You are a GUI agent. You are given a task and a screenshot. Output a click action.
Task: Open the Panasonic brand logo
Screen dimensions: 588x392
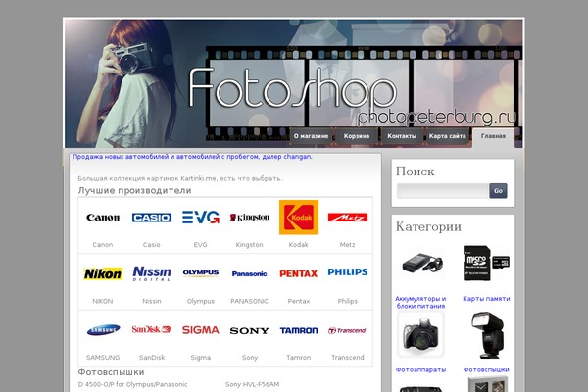pos(249,273)
